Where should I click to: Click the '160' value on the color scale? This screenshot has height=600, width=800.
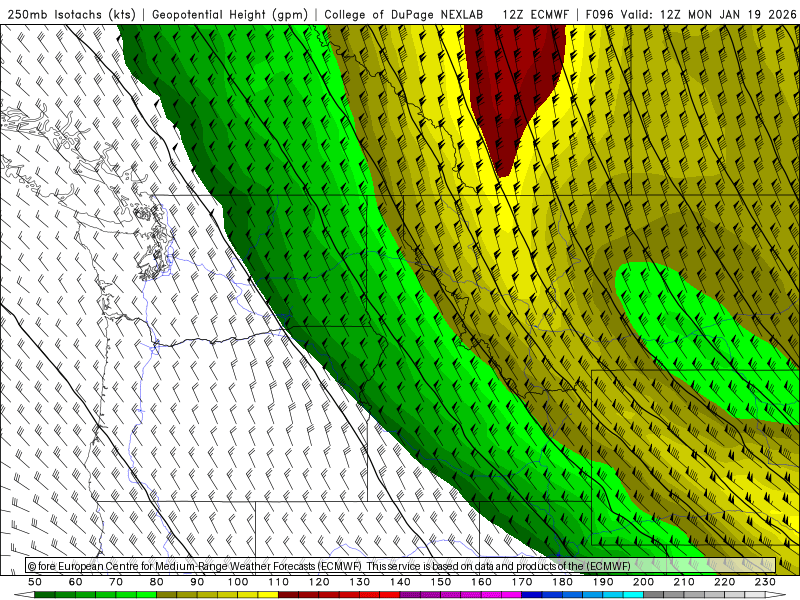coord(482,582)
